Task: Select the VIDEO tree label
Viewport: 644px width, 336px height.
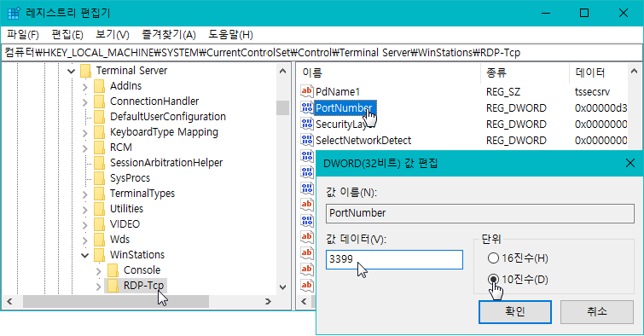Action: pos(125,224)
